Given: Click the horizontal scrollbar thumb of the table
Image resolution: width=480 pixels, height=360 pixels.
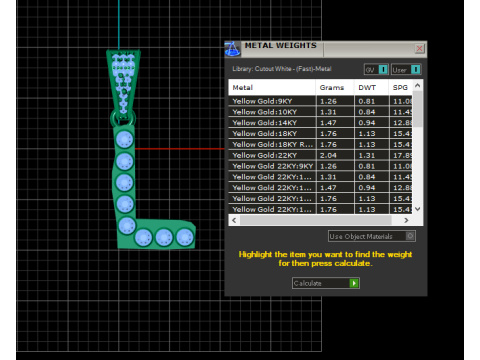Looking at the screenshot, I should (x=316, y=220).
